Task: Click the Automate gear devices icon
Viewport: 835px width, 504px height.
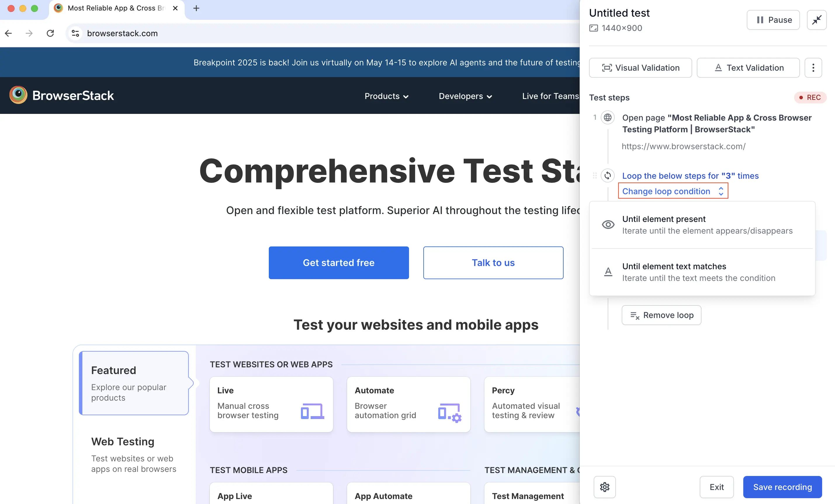Action: coord(450,412)
